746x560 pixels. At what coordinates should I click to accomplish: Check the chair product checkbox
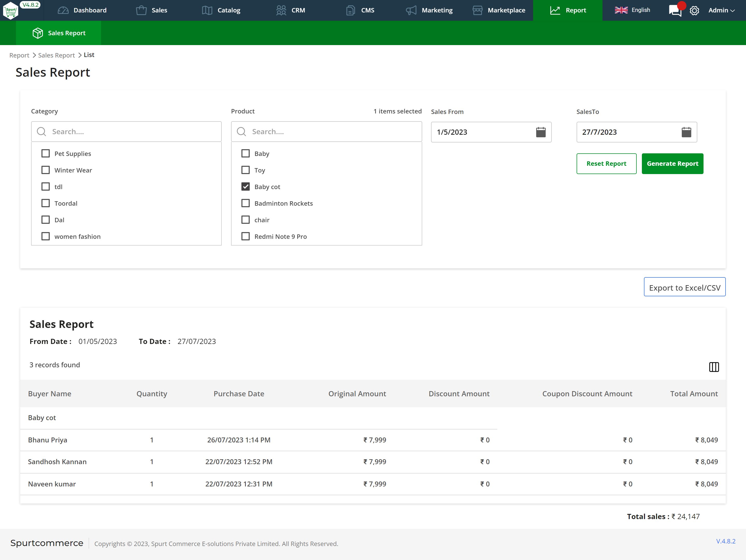click(246, 219)
